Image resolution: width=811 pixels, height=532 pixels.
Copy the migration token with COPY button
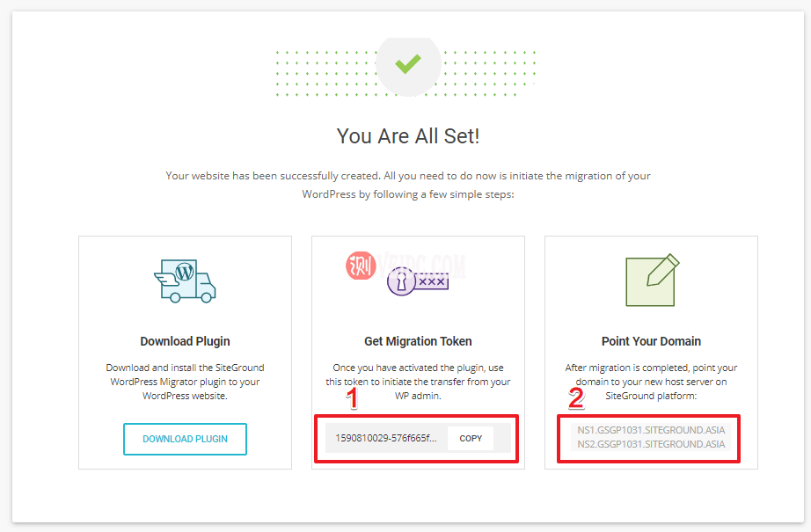tap(471, 438)
